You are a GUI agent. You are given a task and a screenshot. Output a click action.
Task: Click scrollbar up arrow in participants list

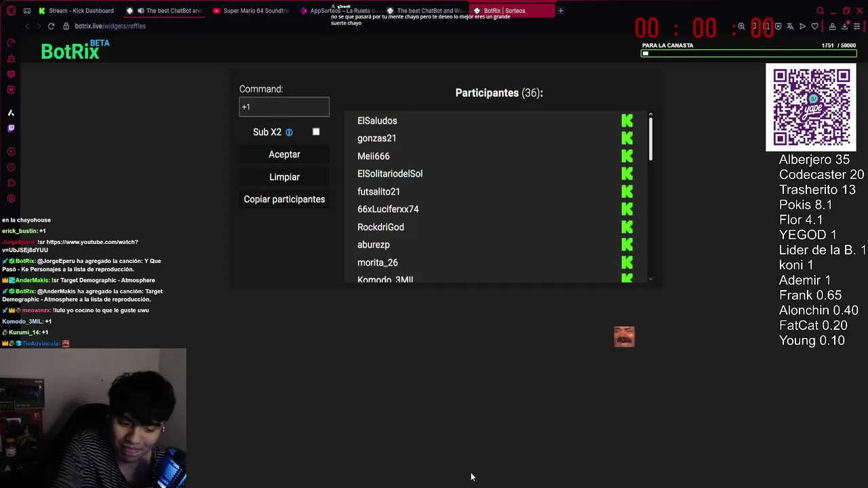[650, 115]
